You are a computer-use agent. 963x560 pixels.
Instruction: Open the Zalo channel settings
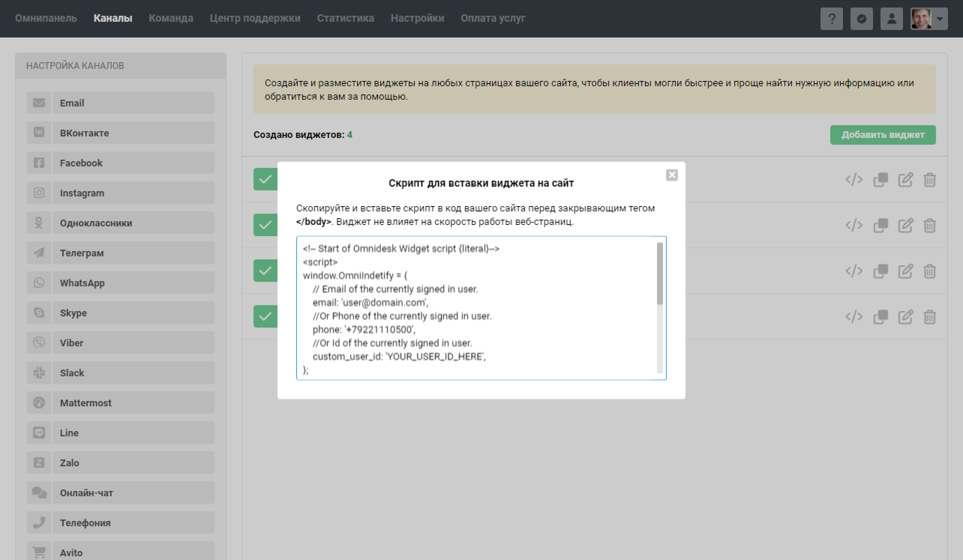(x=120, y=463)
